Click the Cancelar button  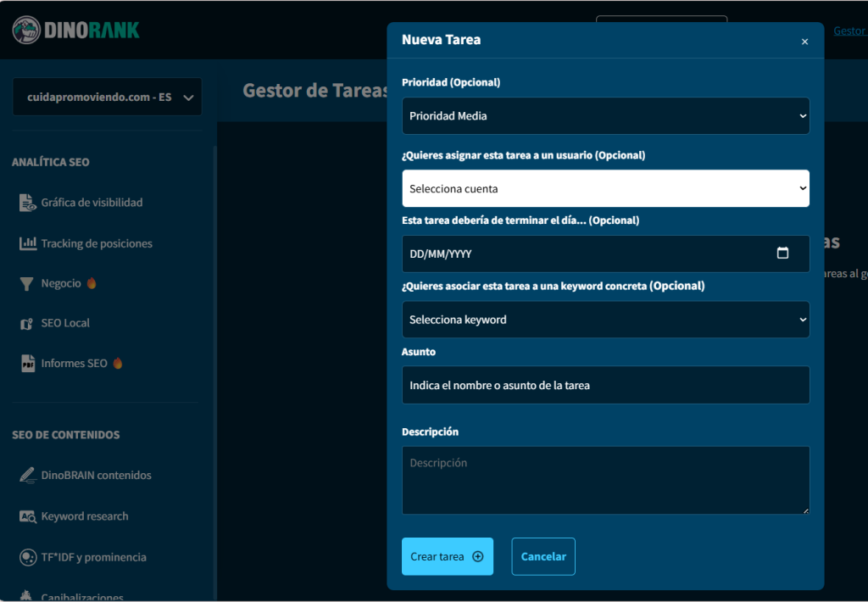pos(543,556)
